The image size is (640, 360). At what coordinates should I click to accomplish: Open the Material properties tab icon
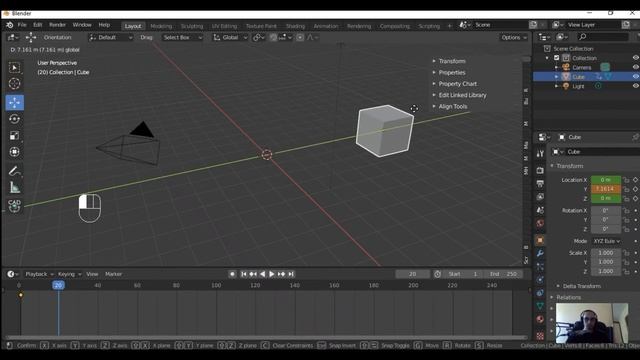click(x=540, y=319)
